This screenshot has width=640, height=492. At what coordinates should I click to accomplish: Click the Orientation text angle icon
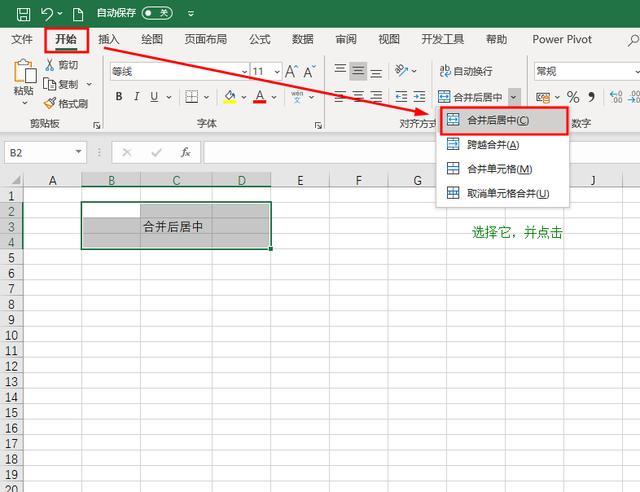(x=402, y=71)
